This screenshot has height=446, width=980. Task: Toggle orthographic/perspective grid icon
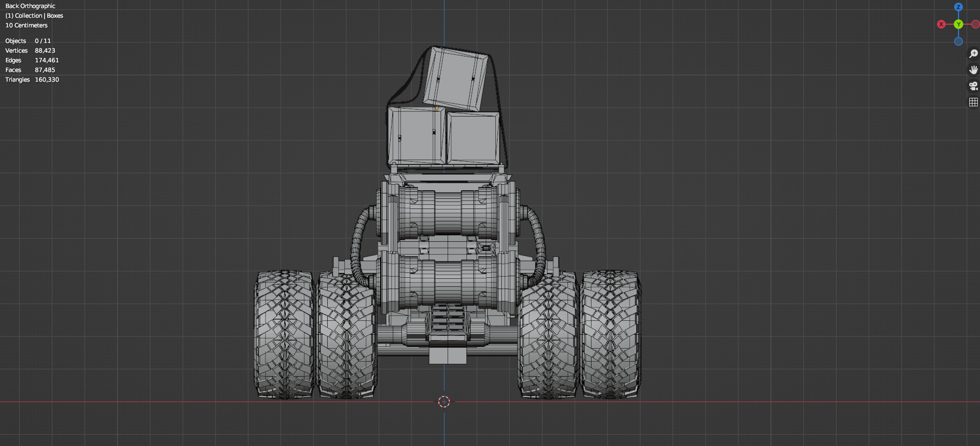973,102
